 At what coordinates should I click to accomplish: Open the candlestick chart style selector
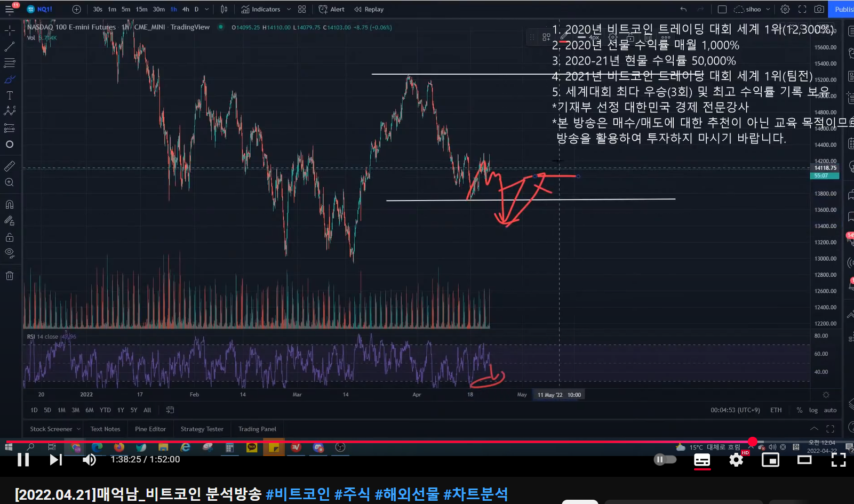[224, 9]
